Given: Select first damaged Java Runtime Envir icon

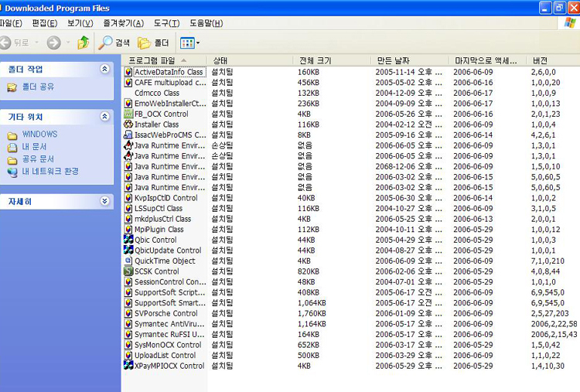Looking at the screenshot, I should click(128, 145).
